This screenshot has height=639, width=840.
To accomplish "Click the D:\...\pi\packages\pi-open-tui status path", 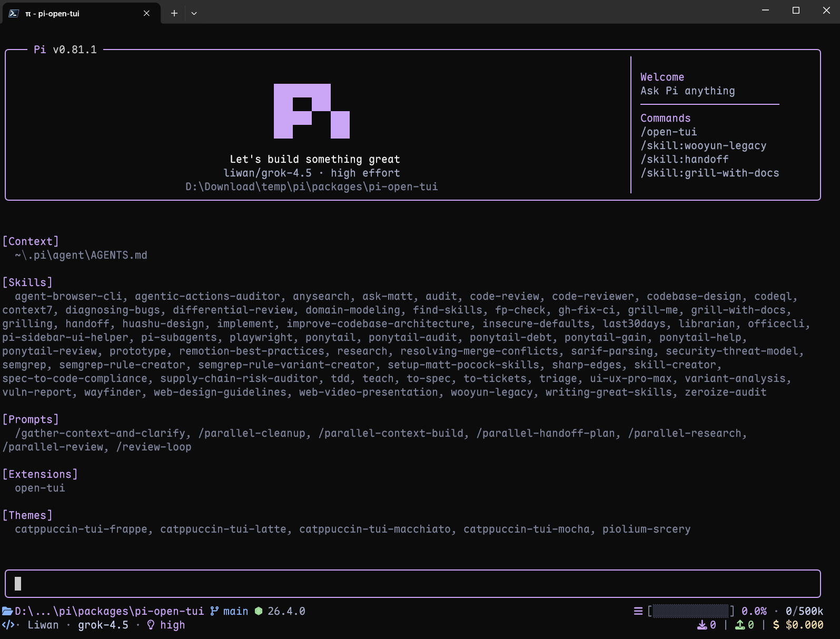I will [x=109, y=611].
